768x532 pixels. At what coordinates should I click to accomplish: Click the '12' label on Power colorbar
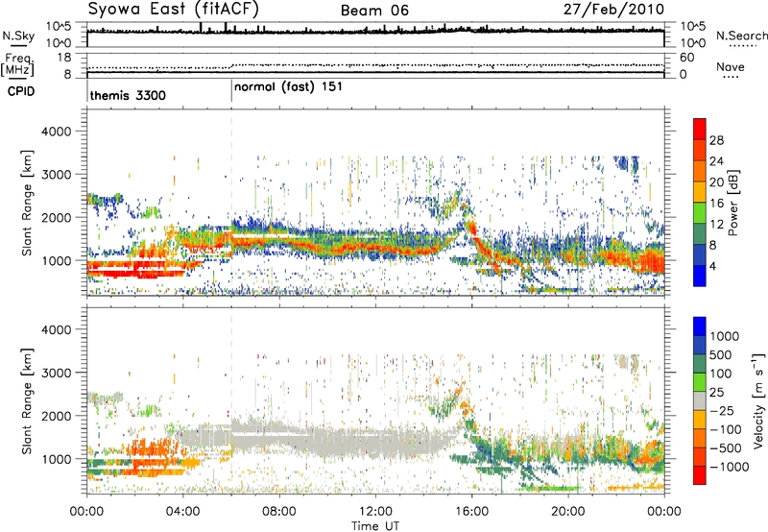pos(716,225)
